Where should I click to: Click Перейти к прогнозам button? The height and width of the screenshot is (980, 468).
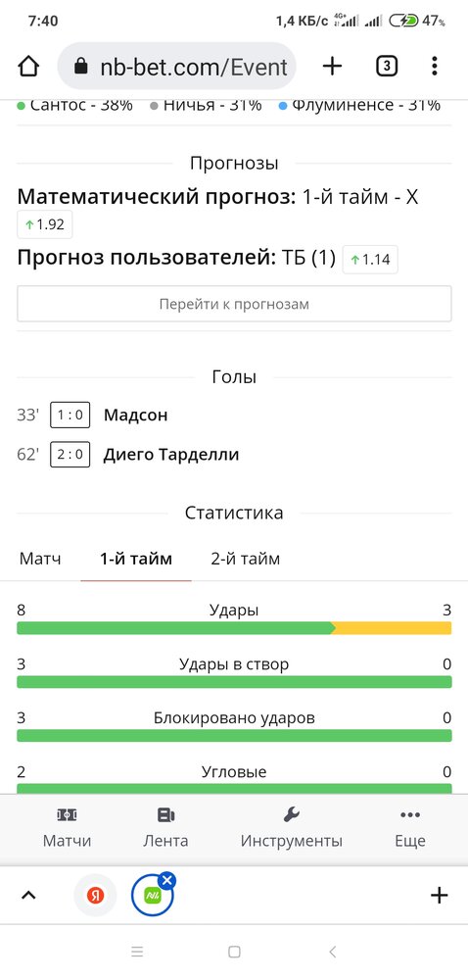pyautogui.click(x=234, y=305)
